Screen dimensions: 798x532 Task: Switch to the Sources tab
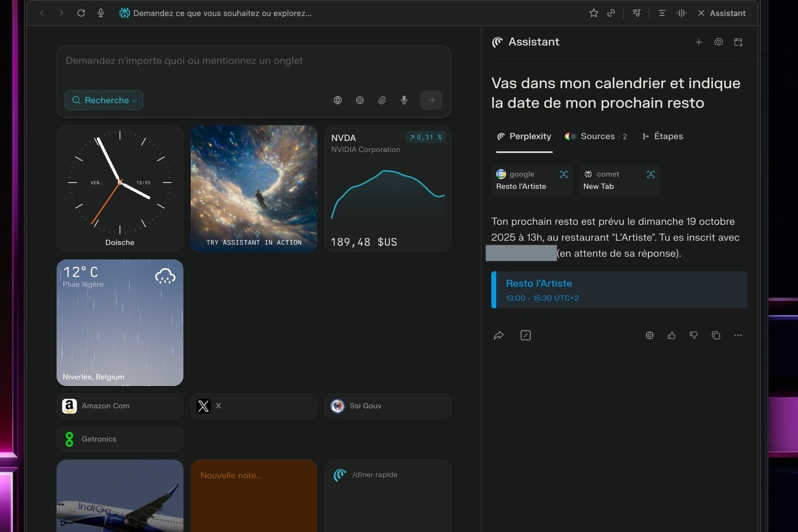[x=597, y=136]
